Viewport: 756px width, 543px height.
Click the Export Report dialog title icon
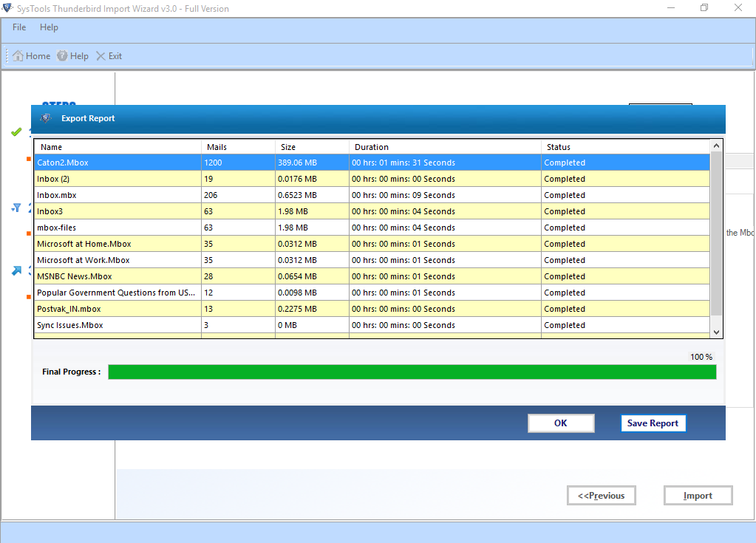click(46, 118)
